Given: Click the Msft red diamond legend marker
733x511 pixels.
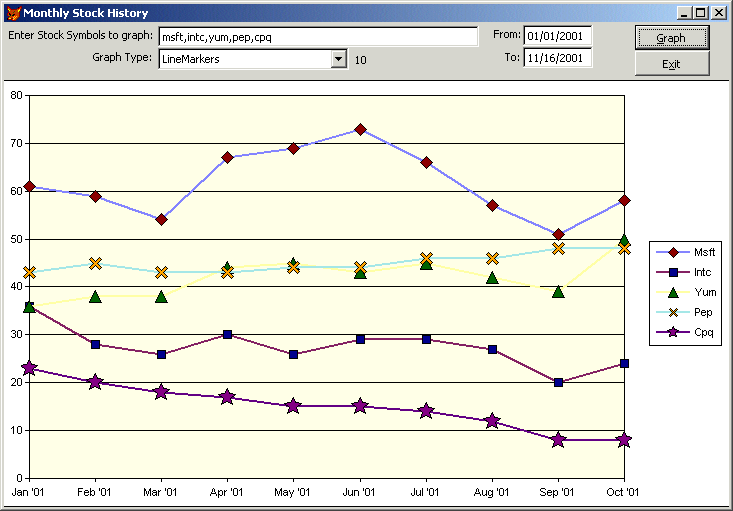Looking at the screenshot, I should 674,252.
